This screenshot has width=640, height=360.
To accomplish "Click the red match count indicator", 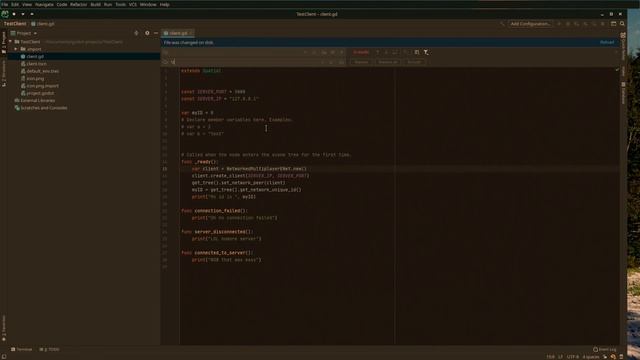I will [361, 52].
